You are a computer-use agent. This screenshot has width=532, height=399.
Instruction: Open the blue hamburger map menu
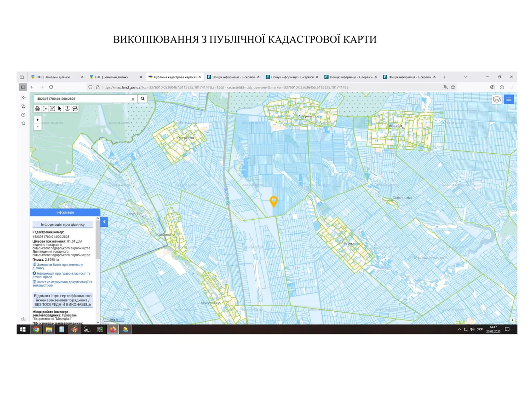509,99
